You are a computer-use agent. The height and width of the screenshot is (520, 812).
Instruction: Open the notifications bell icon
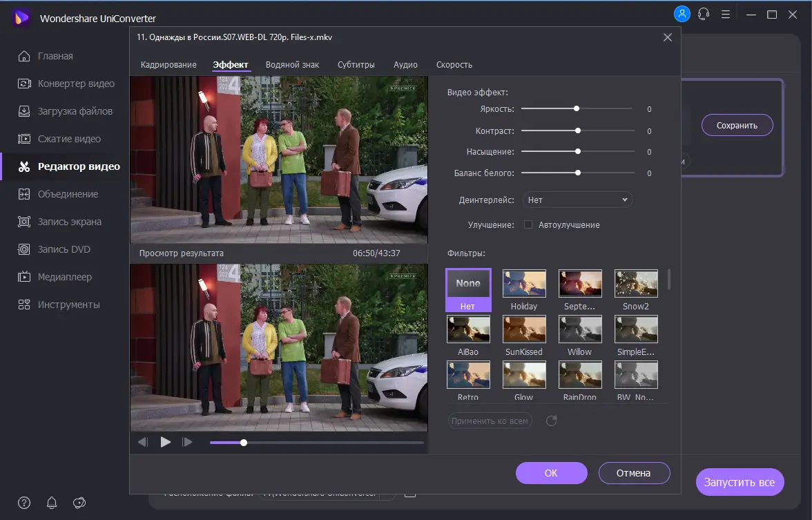(x=52, y=502)
